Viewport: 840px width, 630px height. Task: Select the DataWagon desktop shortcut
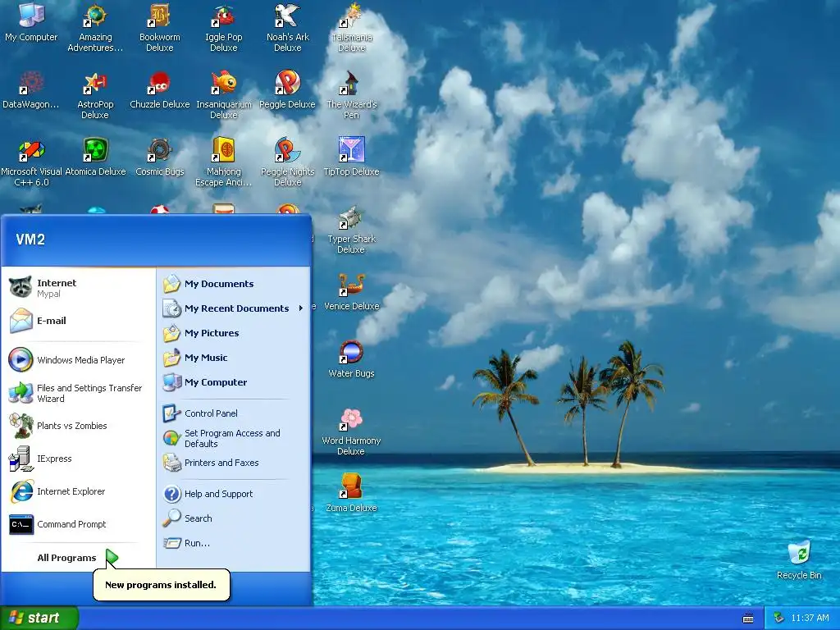(31, 89)
